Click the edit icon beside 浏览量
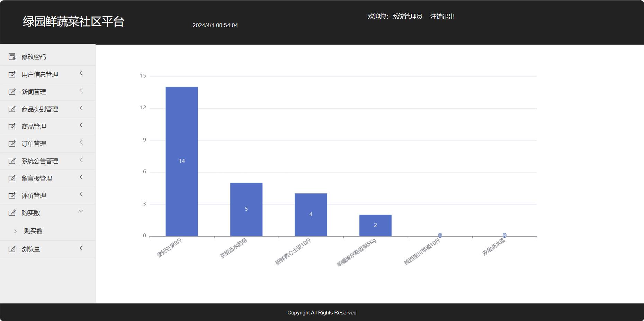 click(12, 249)
